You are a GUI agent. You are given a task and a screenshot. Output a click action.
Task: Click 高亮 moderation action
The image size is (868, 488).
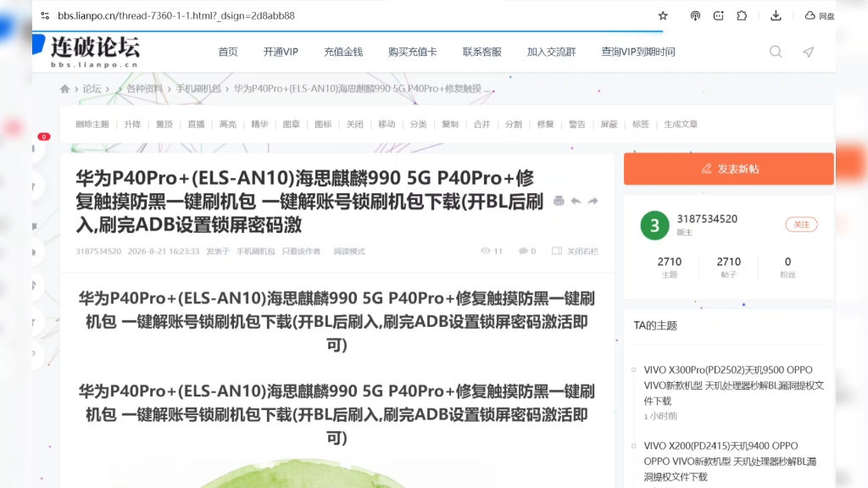(227, 125)
